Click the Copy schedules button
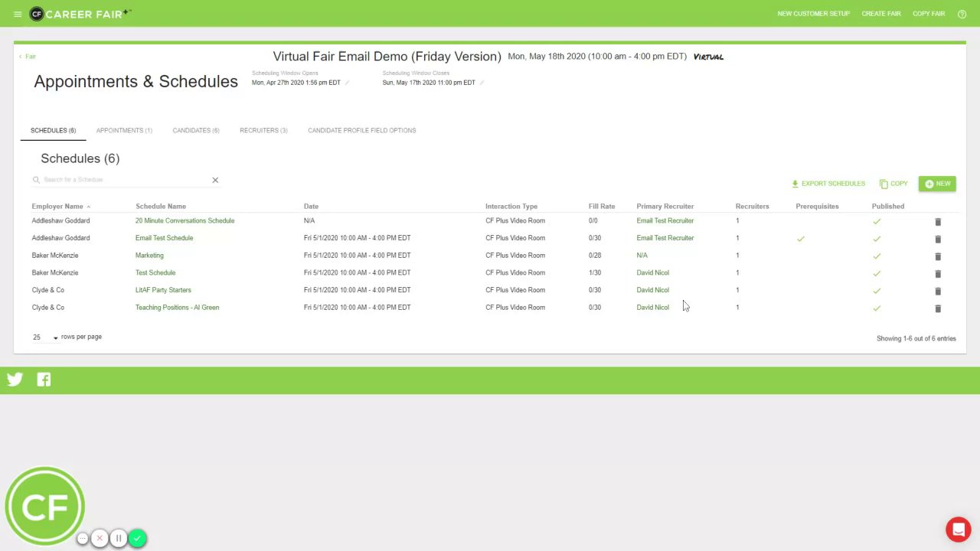The height and width of the screenshot is (551, 980). (x=893, y=184)
